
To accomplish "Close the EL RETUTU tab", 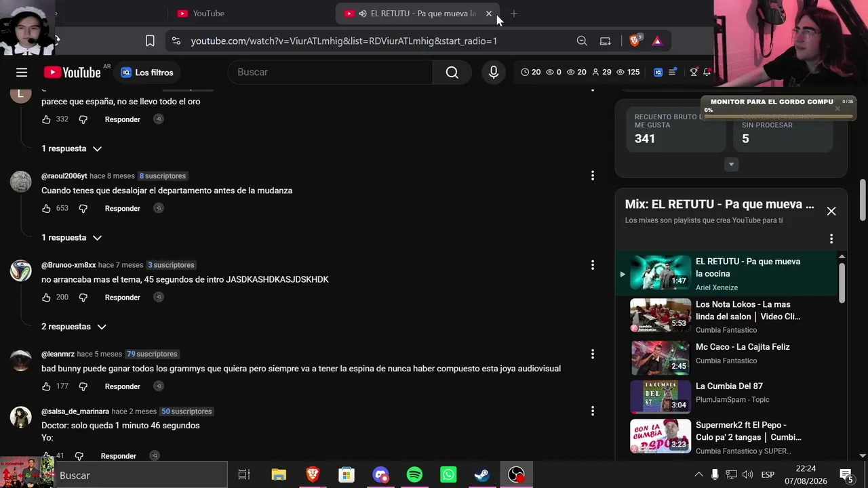I will (x=489, y=14).
